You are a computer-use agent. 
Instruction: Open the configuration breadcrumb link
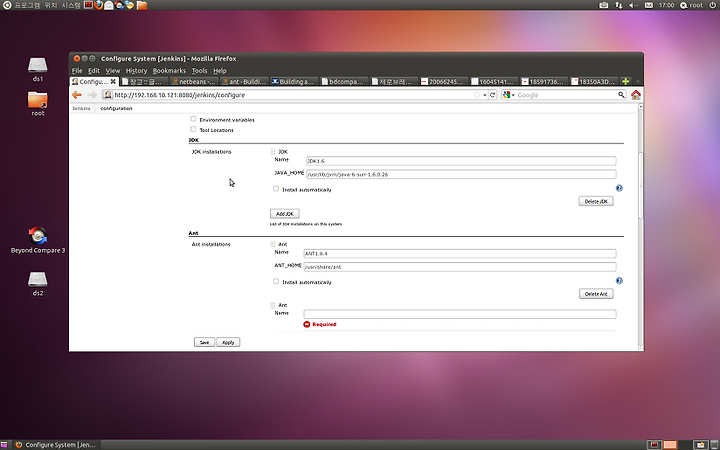pos(116,108)
